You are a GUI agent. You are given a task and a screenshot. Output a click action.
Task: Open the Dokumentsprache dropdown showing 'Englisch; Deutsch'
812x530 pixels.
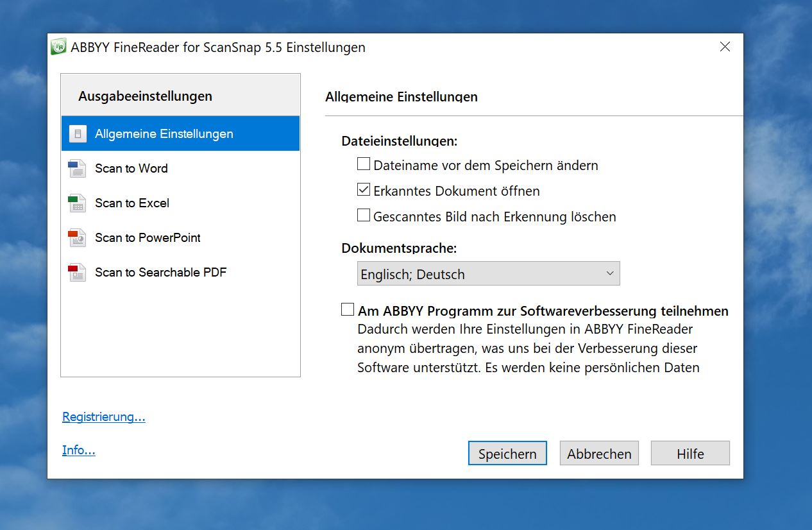click(488, 274)
